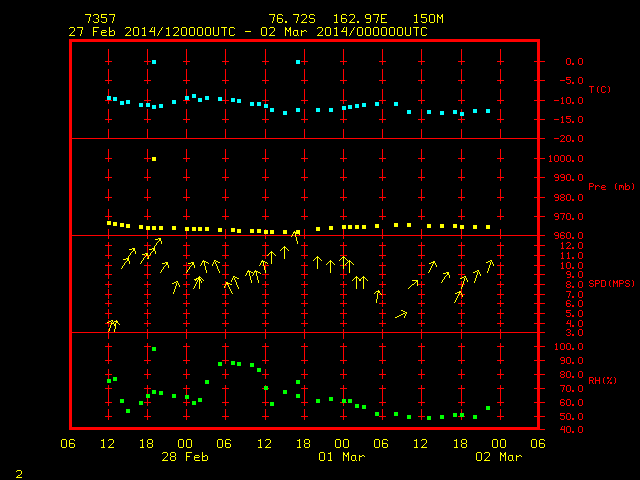Click the RH(%) humidity axis label
This screenshot has height=480, width=640.
(602, 380)
